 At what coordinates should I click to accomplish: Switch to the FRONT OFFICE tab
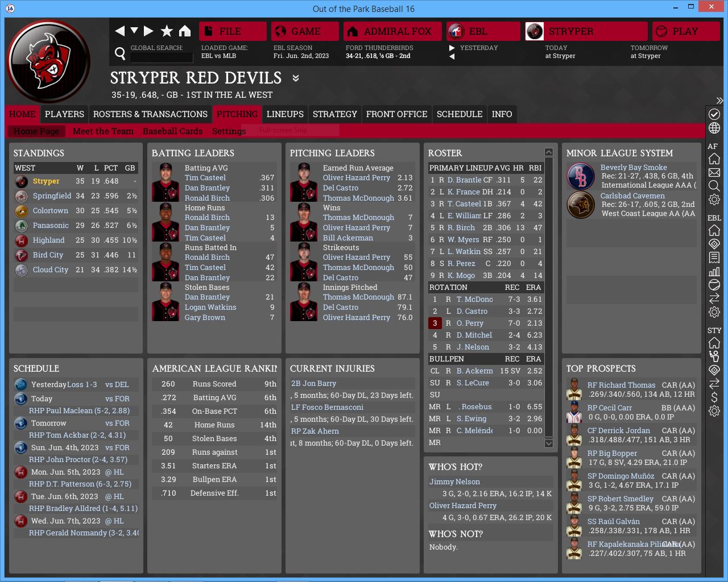coord(397,114)
